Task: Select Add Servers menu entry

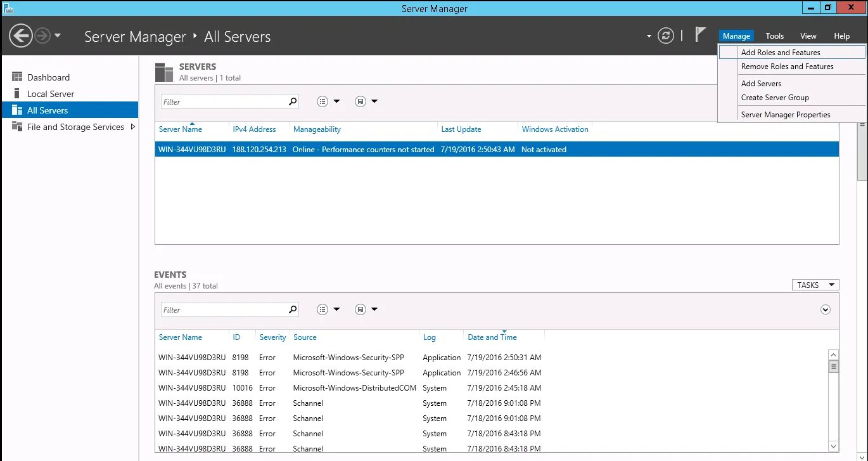Action: tap(792, 84)
